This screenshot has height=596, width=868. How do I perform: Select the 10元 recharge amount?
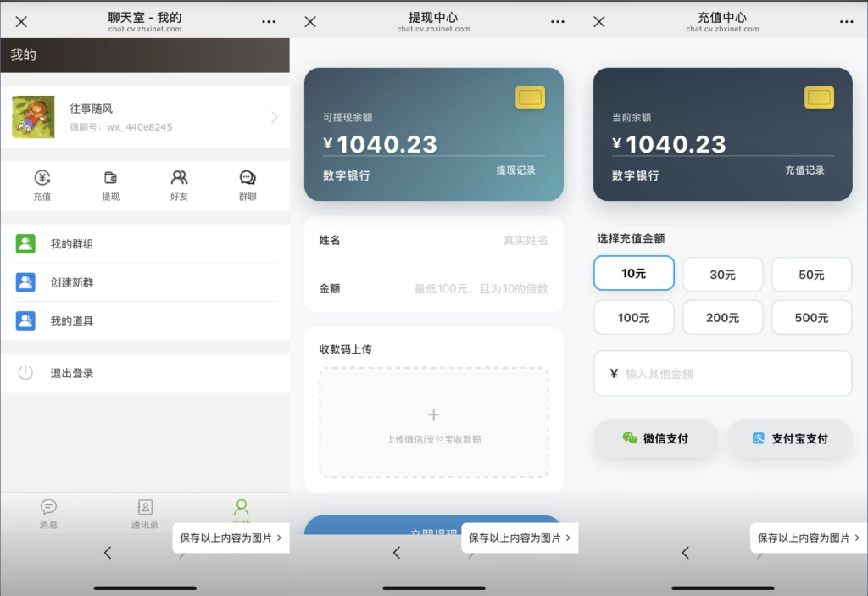coord(634,274)
